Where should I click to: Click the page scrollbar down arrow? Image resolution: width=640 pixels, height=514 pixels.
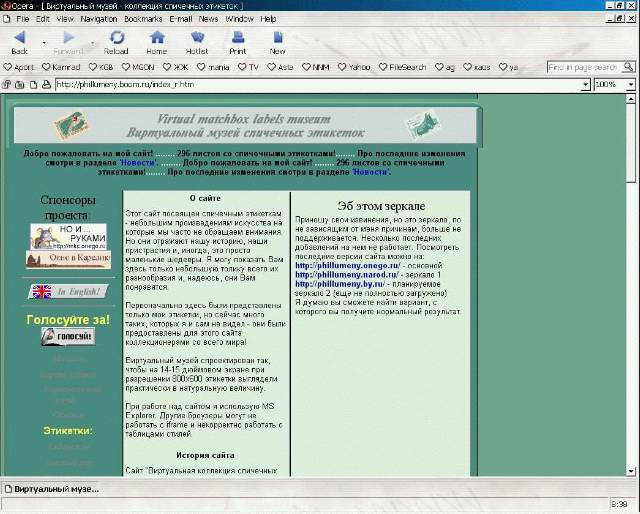coord(631,471)
